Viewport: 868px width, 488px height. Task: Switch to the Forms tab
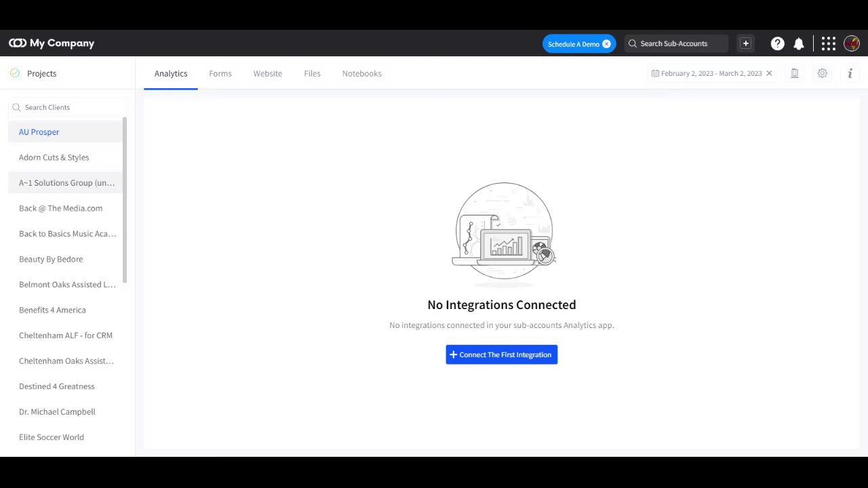tap(220, 73)
